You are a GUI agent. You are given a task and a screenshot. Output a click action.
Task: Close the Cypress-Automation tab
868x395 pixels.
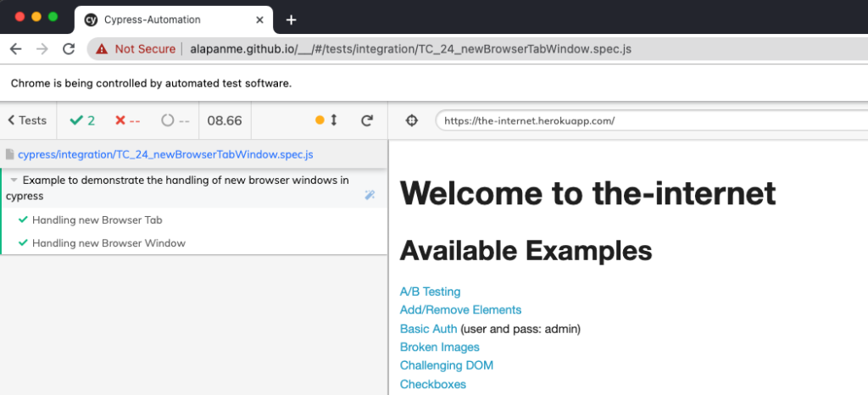(259, 19)
